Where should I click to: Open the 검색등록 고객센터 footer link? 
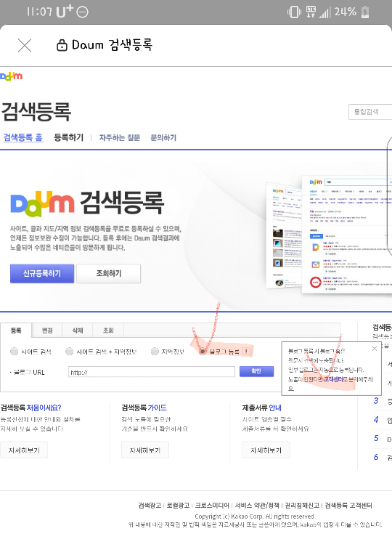pos(348,506)
